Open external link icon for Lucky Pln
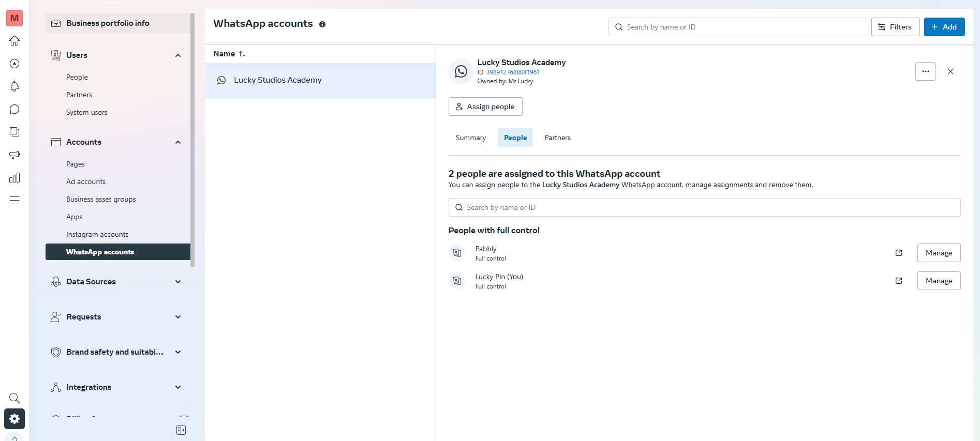The image size is (980, 441). pos(899,281)
